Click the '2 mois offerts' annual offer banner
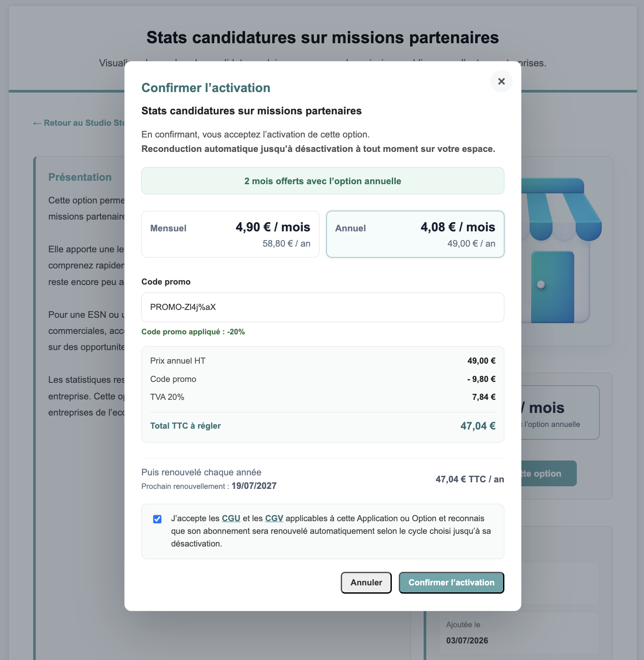Viewport: 644px width, 660px height. point(323,181)
